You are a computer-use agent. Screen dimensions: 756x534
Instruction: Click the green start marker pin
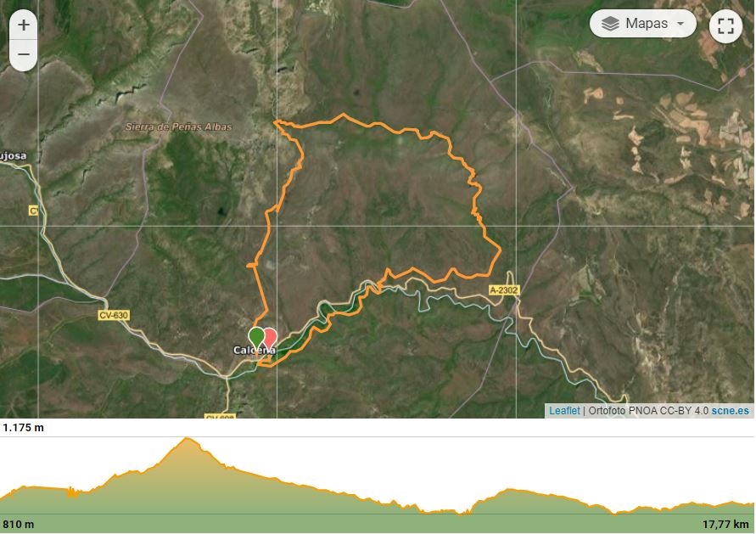(x=256, y=338)
